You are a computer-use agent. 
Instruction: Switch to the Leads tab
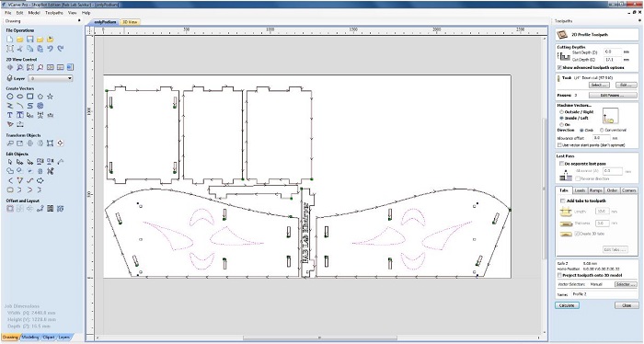(x=580, y=190)
